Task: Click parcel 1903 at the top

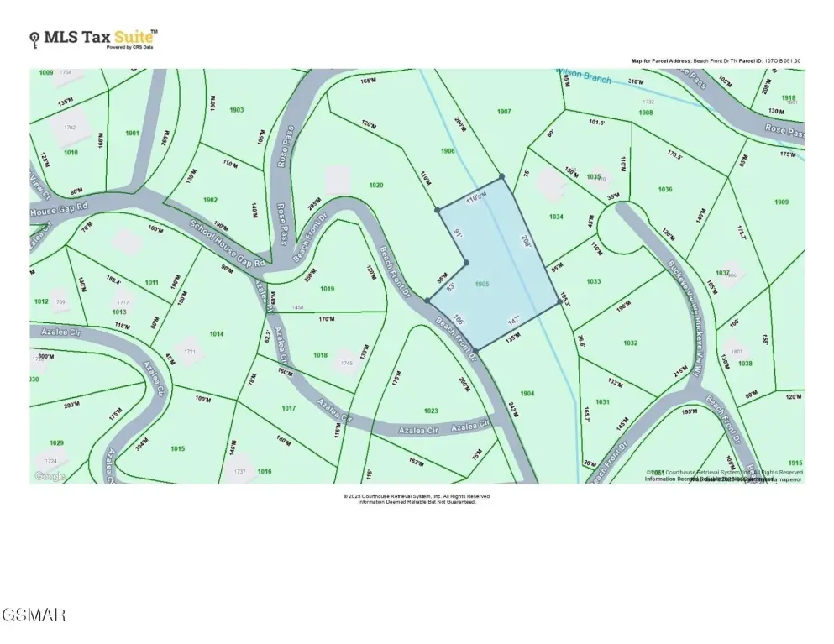Action: (236, 110)
